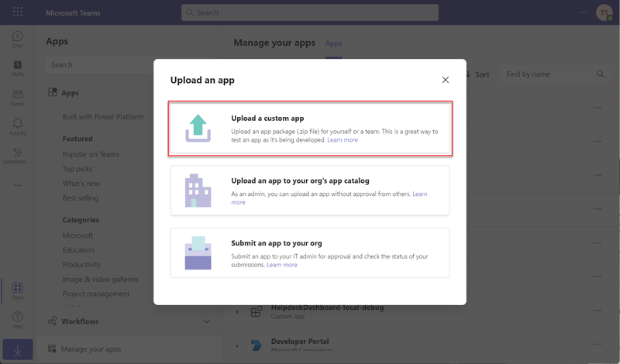Open What's new category
This screenshot has height=364, width=620.
[x=81, y=184]
